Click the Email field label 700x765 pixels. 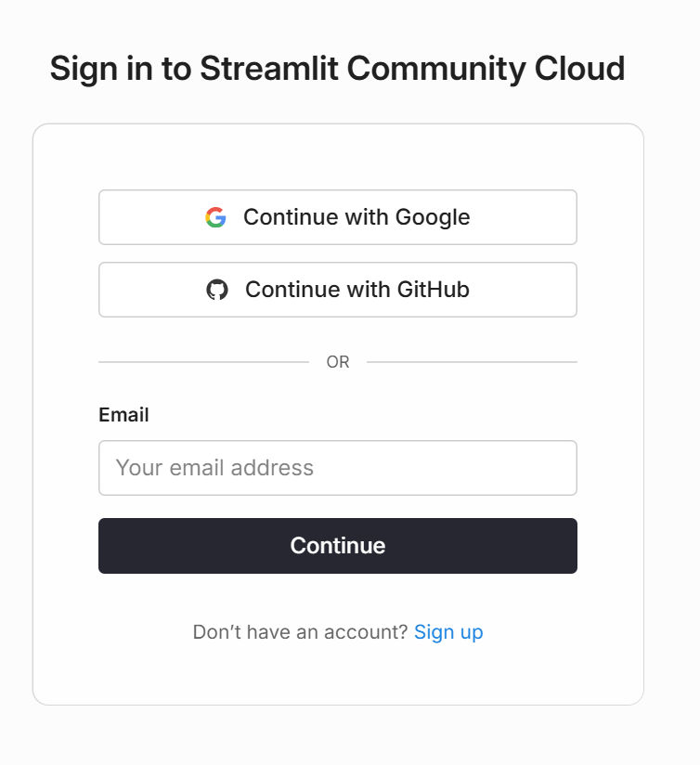point(123,415)
